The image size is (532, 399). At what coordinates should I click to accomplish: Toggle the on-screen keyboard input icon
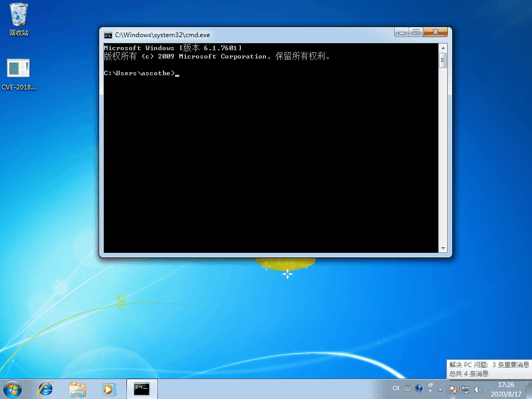pyautogui.click(x=408, y=389)
